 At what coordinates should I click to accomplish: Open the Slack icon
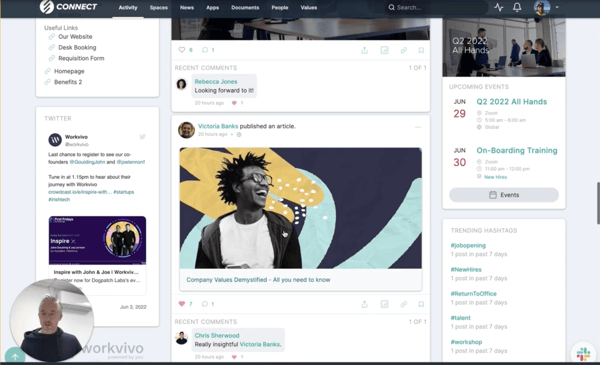584,354
